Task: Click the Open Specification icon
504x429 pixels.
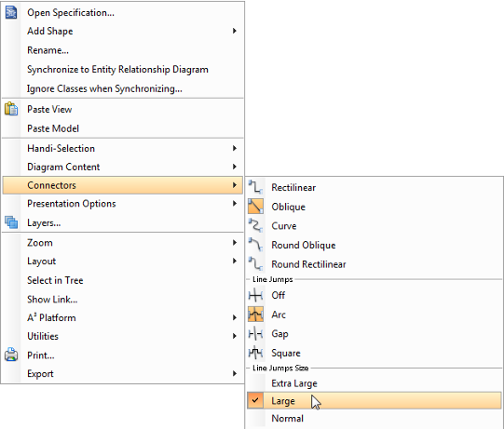Action: 11,13
